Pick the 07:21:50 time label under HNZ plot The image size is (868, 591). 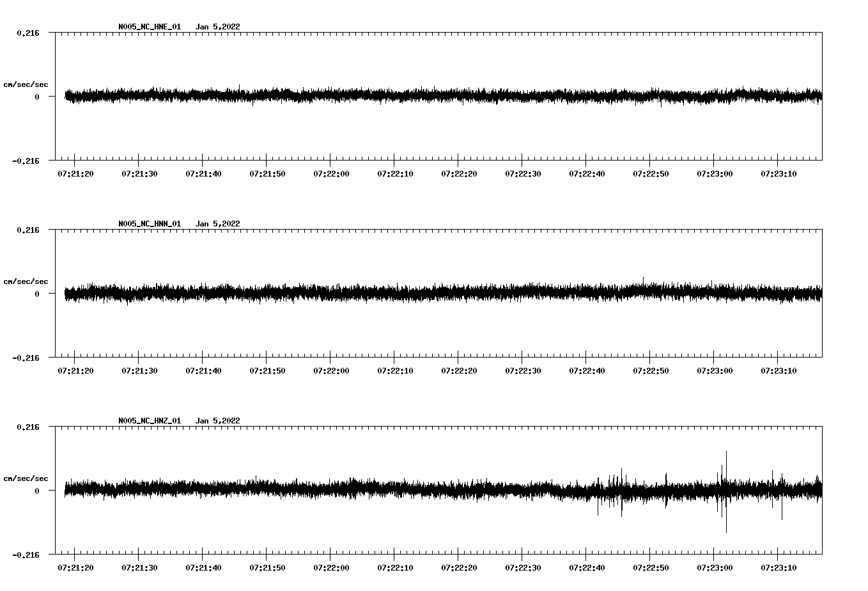click(267, 568)
